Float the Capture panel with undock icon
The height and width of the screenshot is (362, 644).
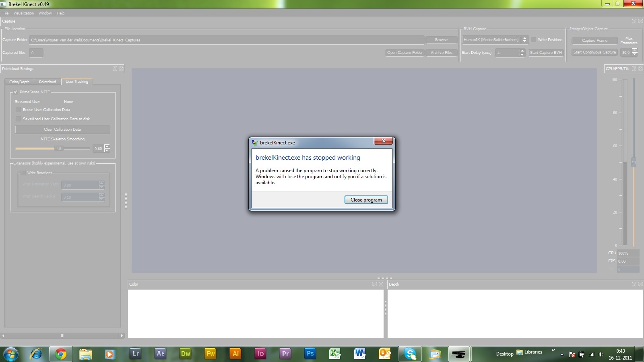coord(634,21)
